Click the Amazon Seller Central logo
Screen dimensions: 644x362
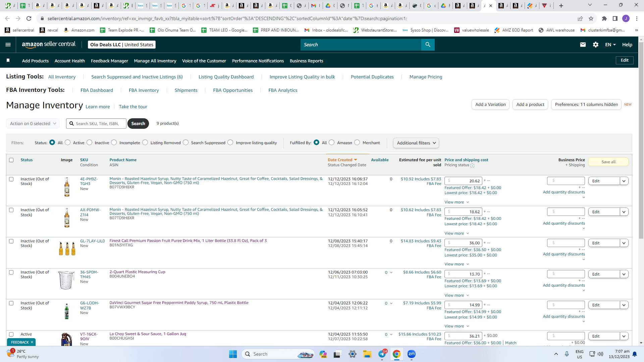(x=49, y=45)
